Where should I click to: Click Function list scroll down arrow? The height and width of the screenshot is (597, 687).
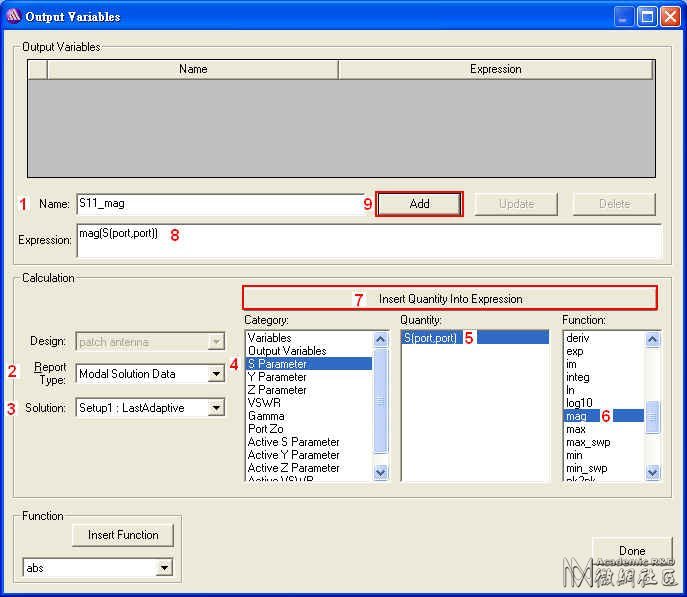(652, 472)
